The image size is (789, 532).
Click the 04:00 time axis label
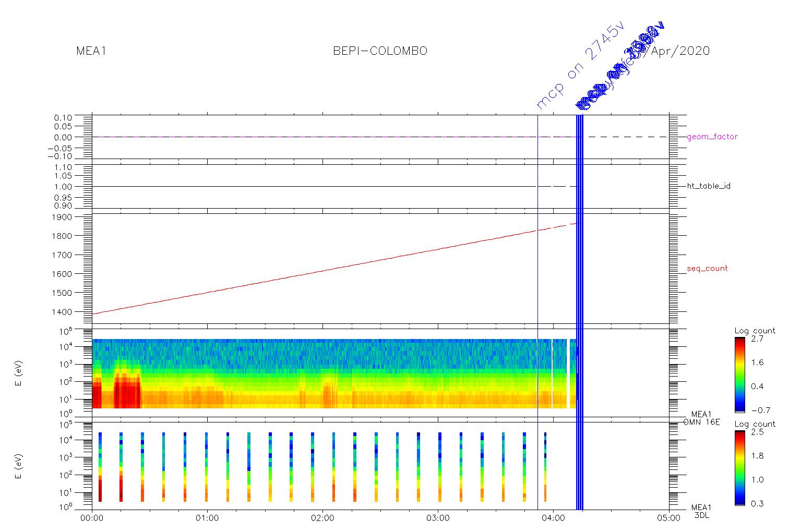554,518
